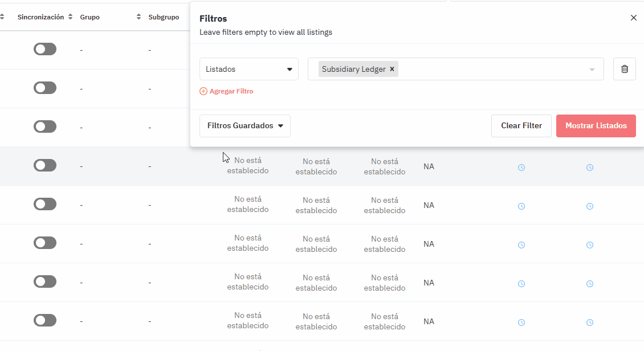
Task: Sort the Grupo column using arrows
Action: click(x=138, y=17)
